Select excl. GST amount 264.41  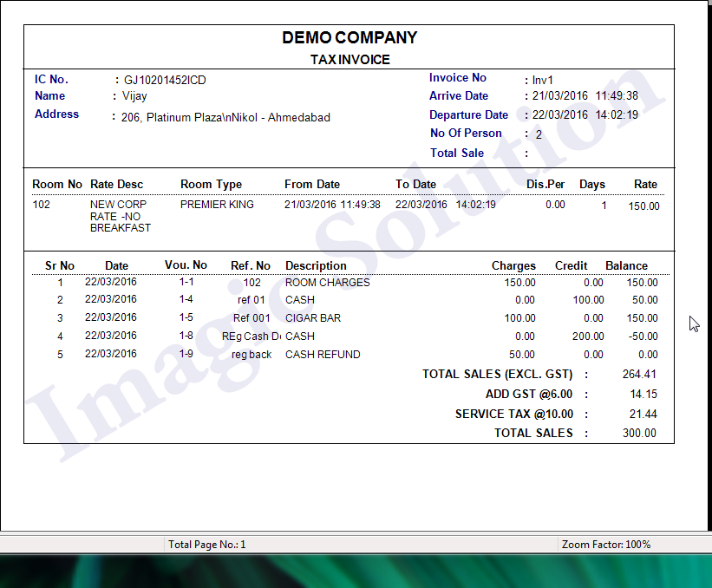pos(639,374)
